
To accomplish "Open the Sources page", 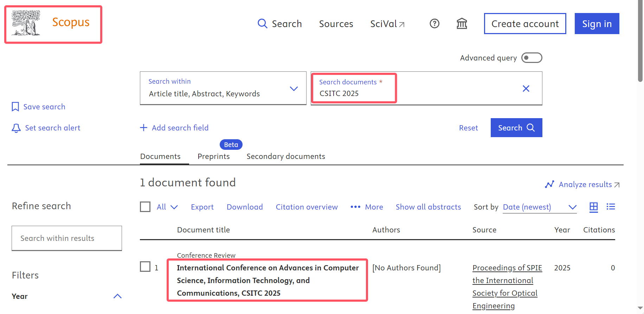I will (336, 24).
